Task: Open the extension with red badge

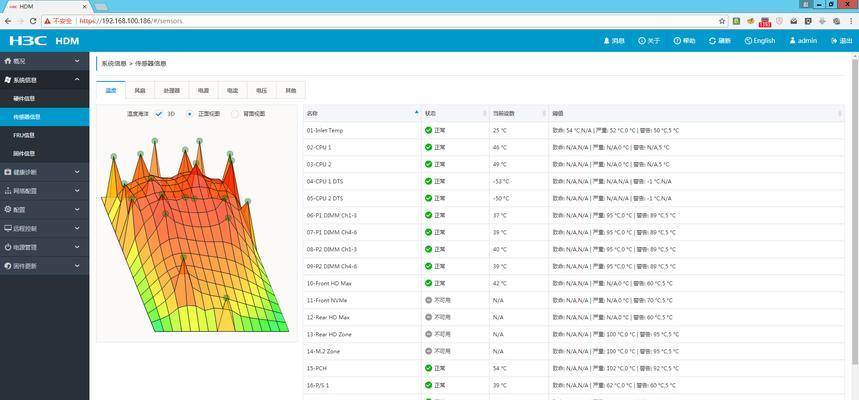Action: pyautogui.click(x=765, y=21)
